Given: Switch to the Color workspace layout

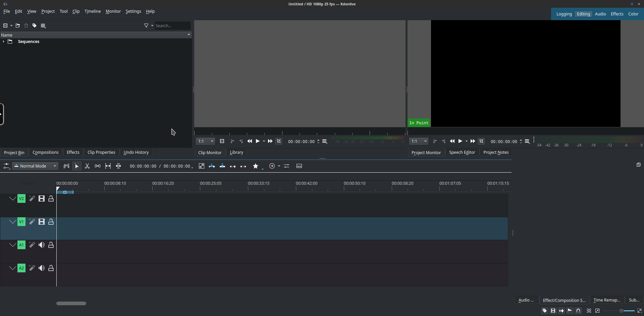Looking at the screenshot, I should (633, 14).
